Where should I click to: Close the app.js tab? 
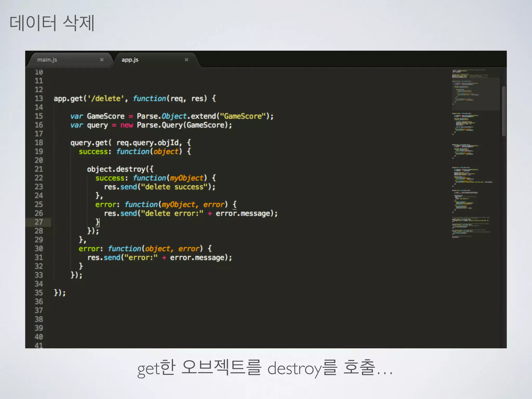tap(187, 60)
